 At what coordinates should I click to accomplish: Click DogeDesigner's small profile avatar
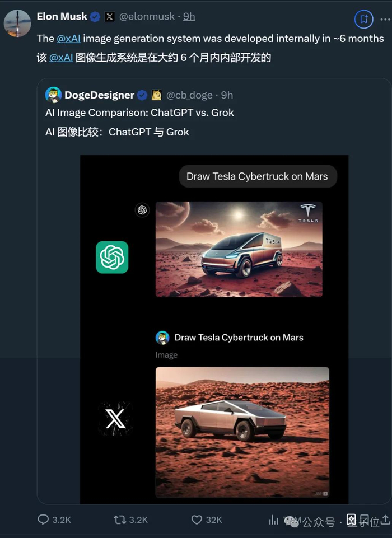click(x=53, y=95)
